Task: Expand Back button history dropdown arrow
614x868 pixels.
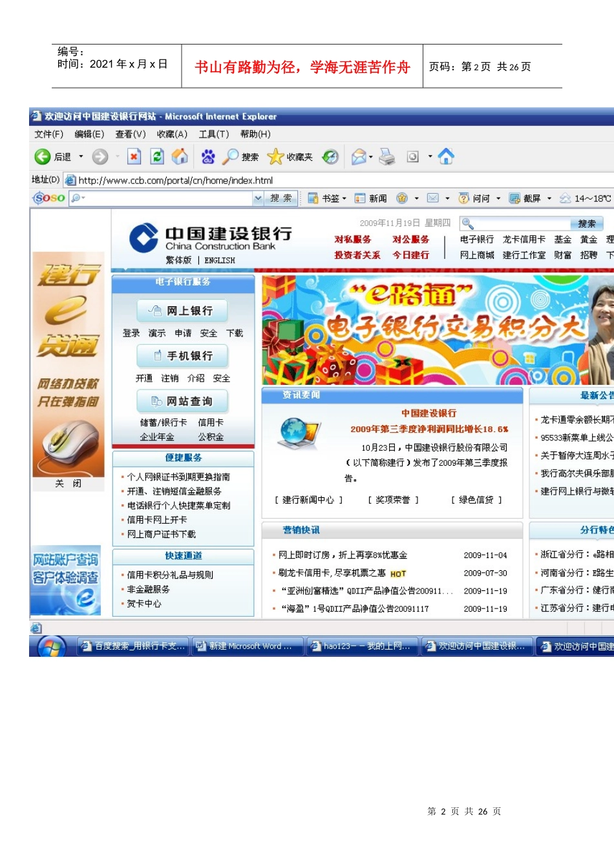Action: click(81, 156)
